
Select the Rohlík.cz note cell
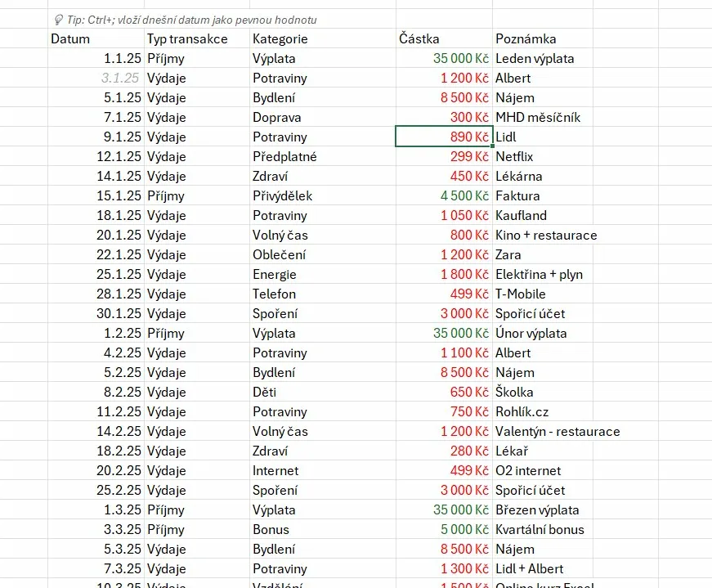[543, 411]
